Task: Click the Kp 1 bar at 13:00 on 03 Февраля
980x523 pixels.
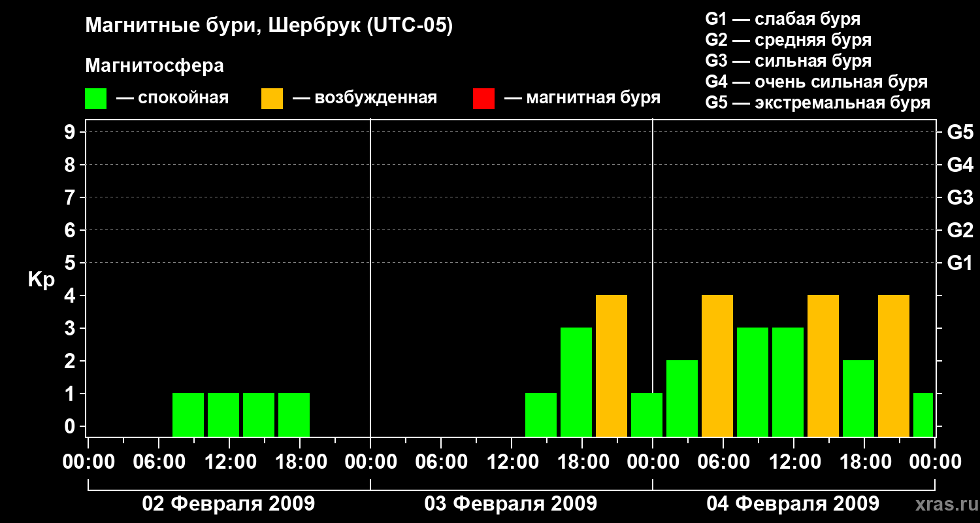Action: point(541,414)
